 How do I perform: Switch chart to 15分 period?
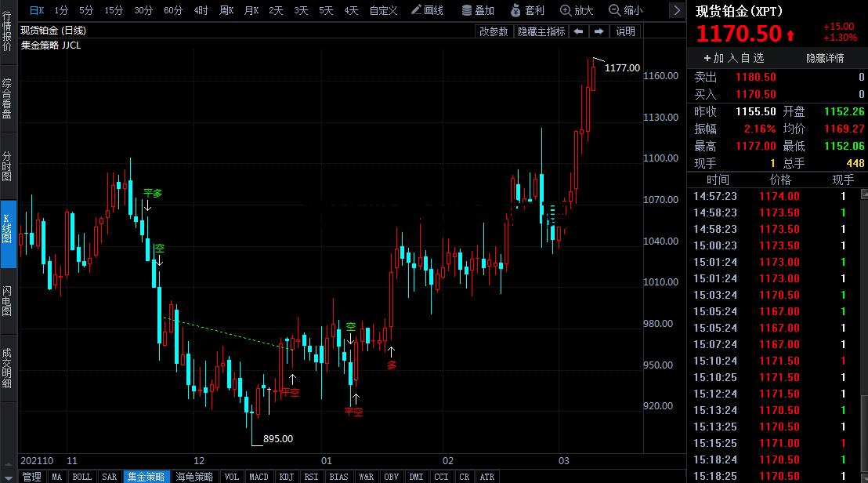[114, 10]
